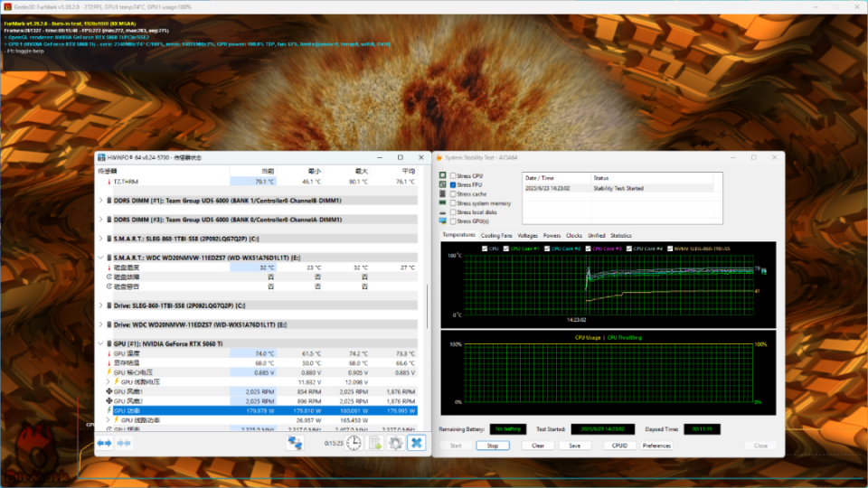Open HWiNFO network remote sensor icon

point(295,443)
